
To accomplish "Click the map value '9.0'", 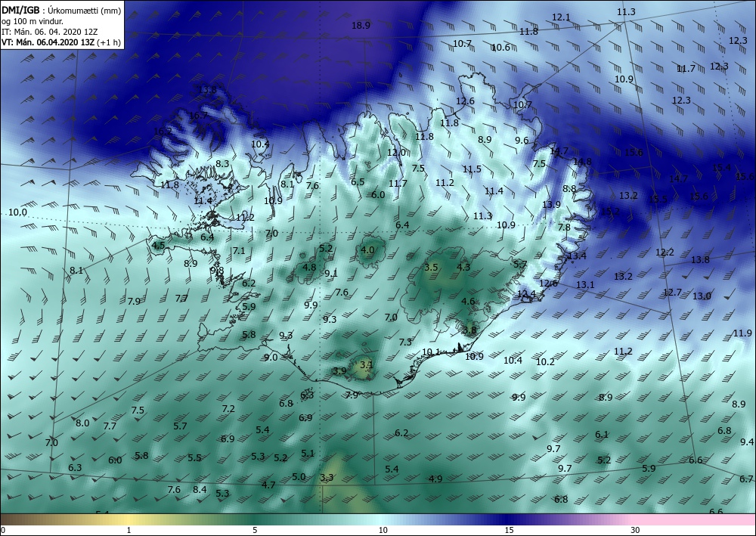I will [x=271, y=358].
